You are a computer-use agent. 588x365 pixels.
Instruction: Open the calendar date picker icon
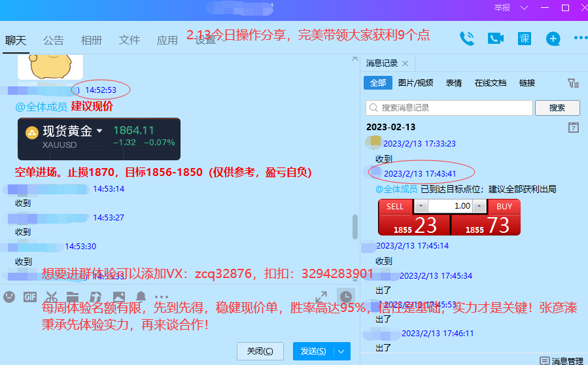[x=574, y=127]
